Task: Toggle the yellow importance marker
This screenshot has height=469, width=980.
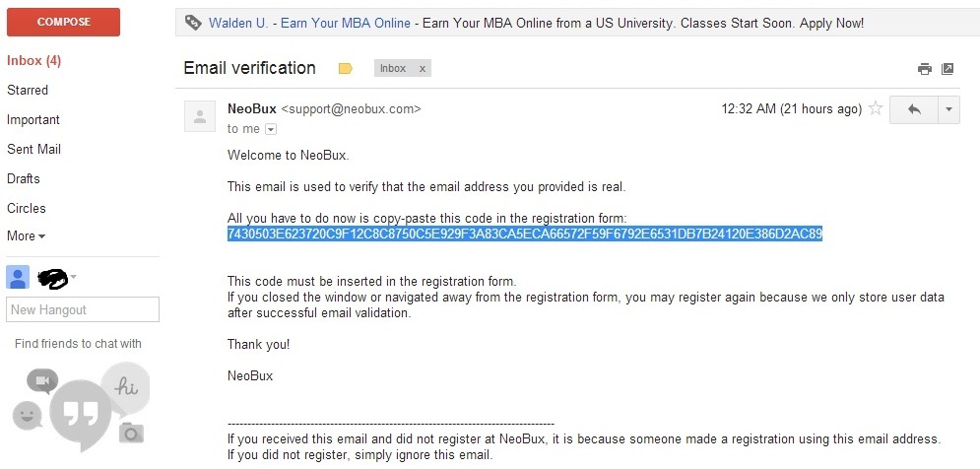Action: (x=346, y=69)
